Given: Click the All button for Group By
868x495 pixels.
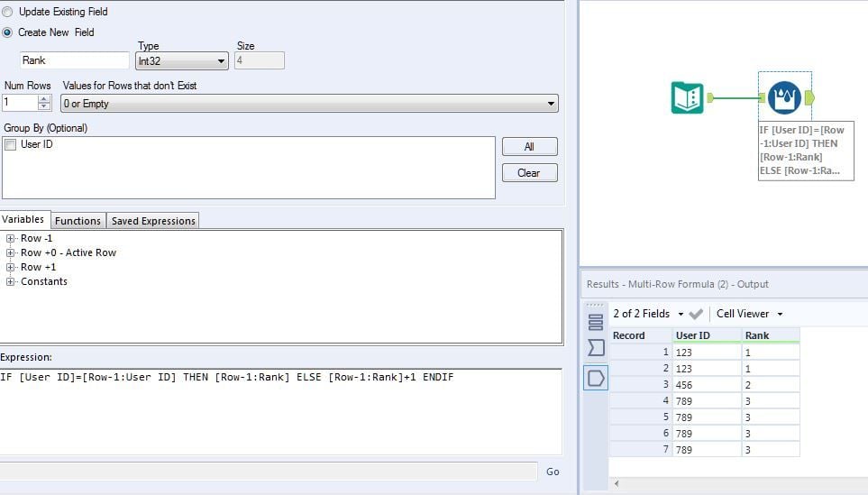Looking at the screenshot, I should click(529, 147).
